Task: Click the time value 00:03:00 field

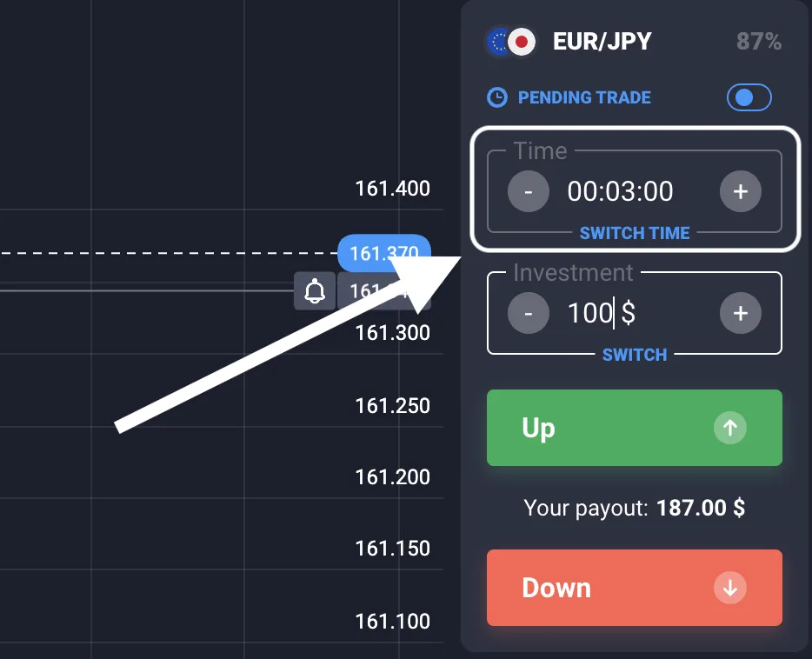Action: 620,191
